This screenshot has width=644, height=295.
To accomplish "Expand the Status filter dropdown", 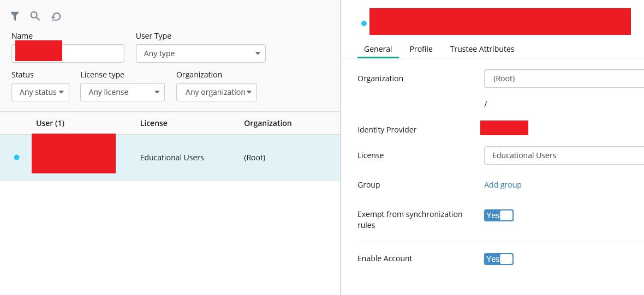I will (40, 92).
